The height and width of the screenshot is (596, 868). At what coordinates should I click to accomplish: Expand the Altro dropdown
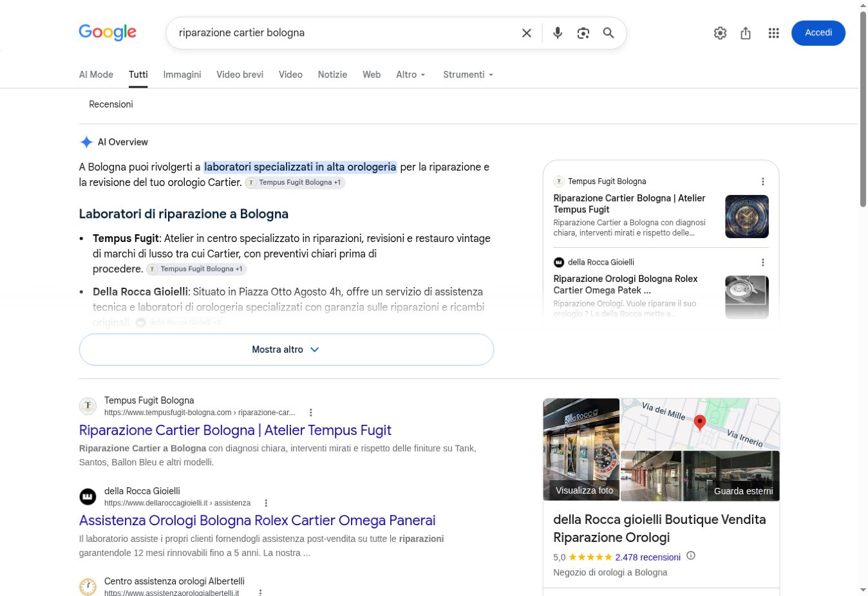coord(411,75)
